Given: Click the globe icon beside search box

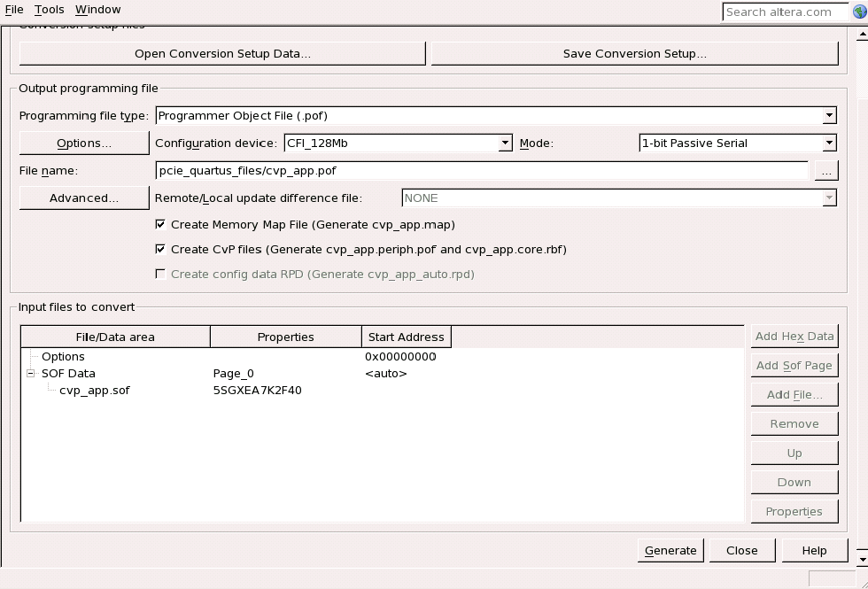Looking at the screenshot, I should (860, 12).
